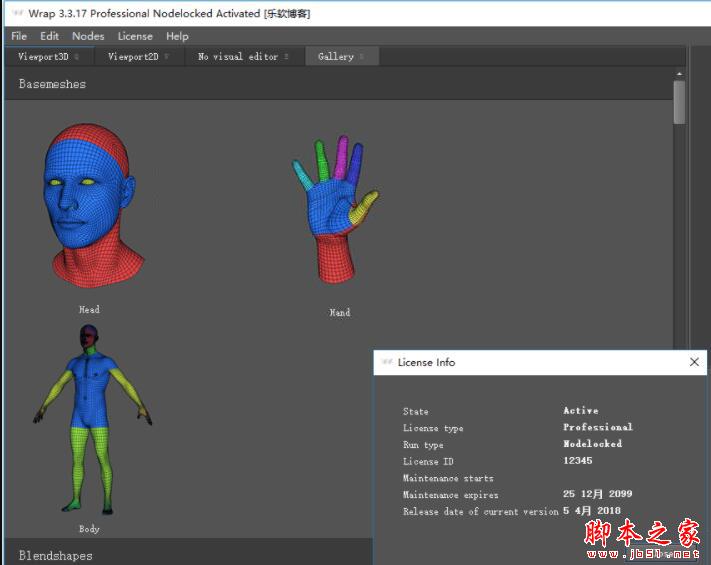
Task: Click the Head label under the thumbnail
Action: tap(89, 310)
